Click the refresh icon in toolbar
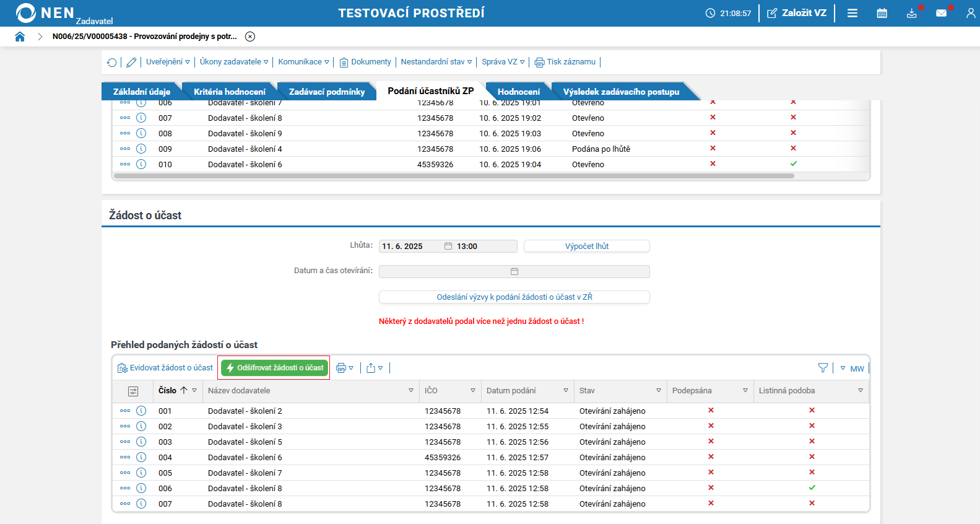The height and width of the screenshot is (524, 980). click(x=111, y=62)
